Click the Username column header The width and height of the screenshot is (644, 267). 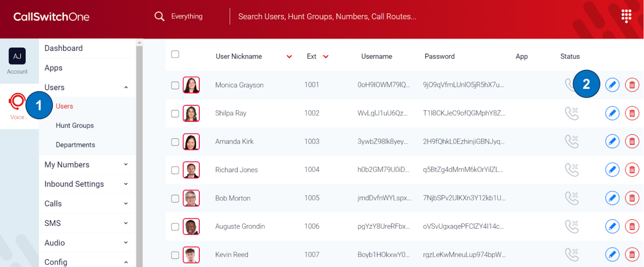point(377,57)
